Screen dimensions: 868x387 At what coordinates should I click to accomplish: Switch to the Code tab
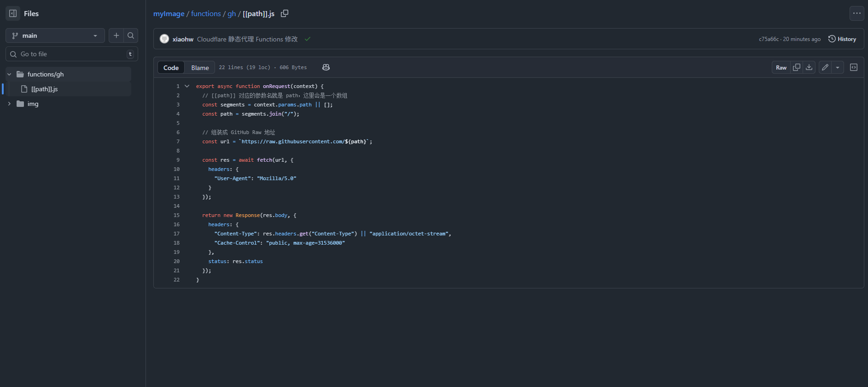coord(171,68)
